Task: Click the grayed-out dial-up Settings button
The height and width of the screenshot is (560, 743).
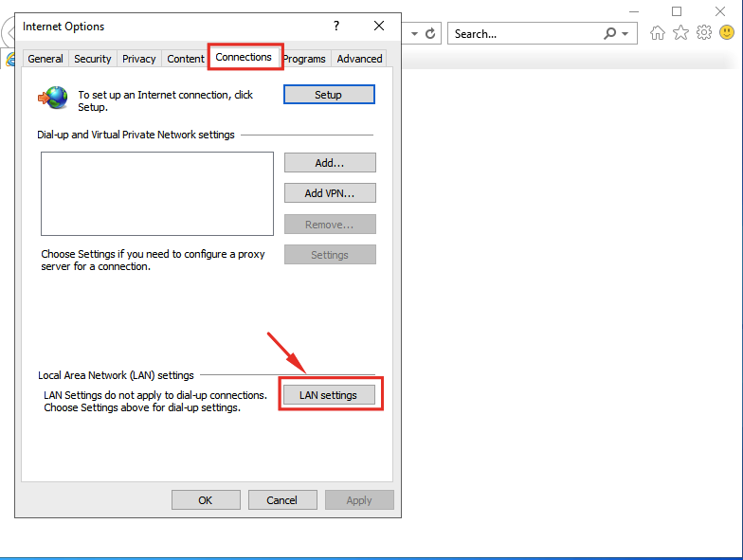Action: [330, 254]
